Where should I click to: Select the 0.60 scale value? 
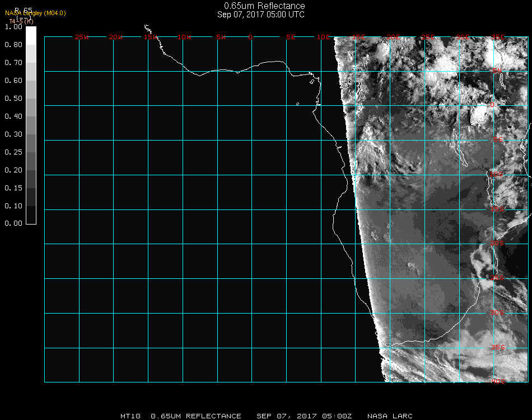click(x=13, y=81)
